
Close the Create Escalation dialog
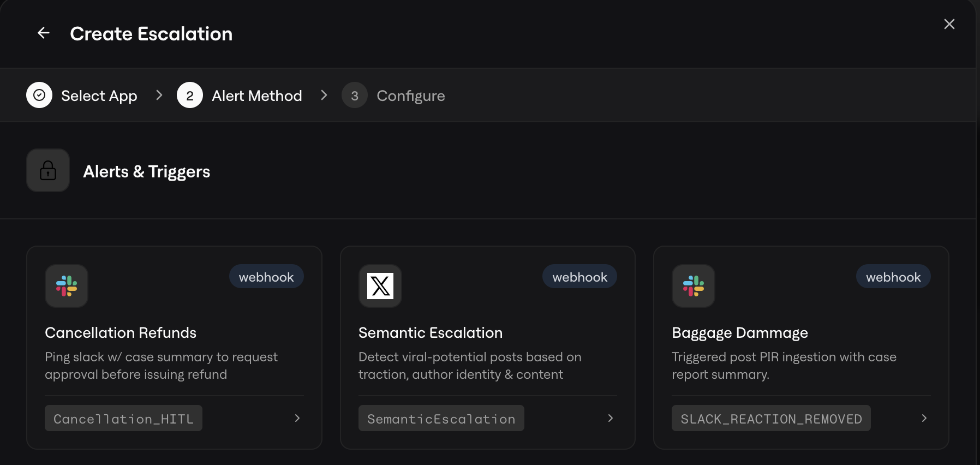(949, 24)
